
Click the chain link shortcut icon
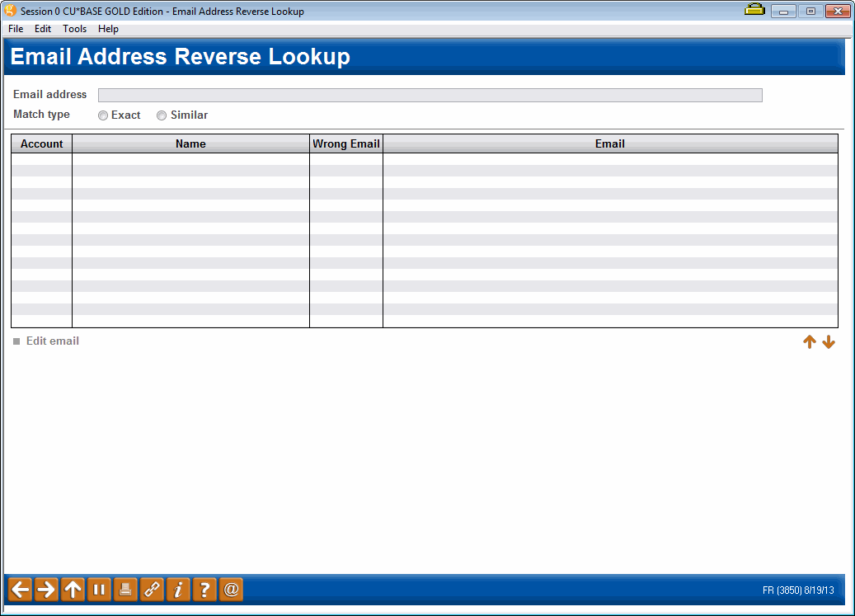point(152,589)
